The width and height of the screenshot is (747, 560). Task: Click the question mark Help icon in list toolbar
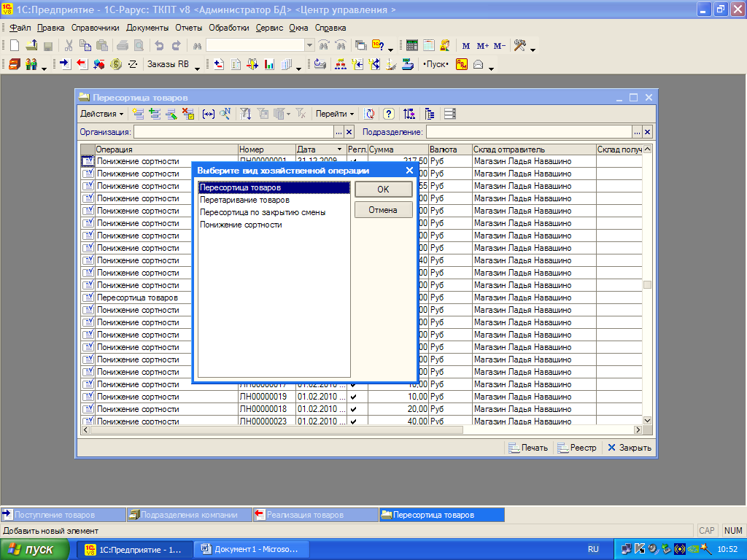389,114
